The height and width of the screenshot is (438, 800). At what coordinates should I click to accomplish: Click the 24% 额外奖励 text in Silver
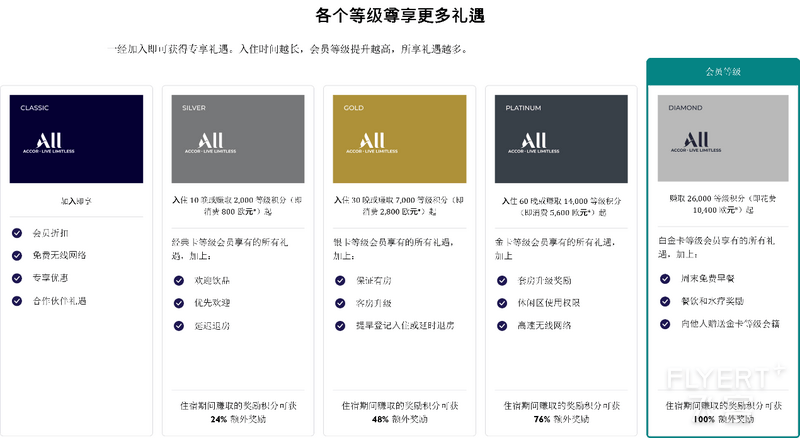[238, 420]
